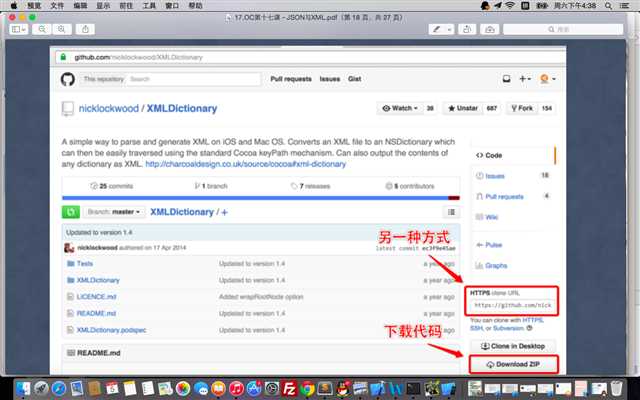Click the zoom in magnifier button
Image resolution: width=640 pixels, height=400 pixels.
[62, 29]
